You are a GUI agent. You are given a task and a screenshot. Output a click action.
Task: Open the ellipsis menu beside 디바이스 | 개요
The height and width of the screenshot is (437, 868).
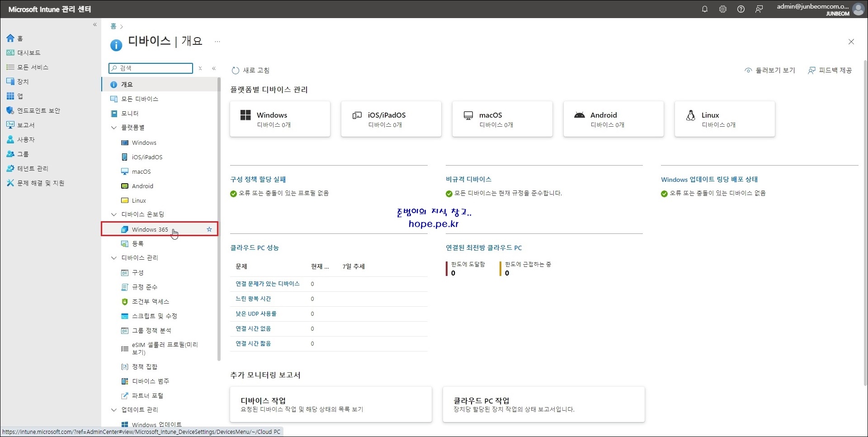tap(217, 42)
